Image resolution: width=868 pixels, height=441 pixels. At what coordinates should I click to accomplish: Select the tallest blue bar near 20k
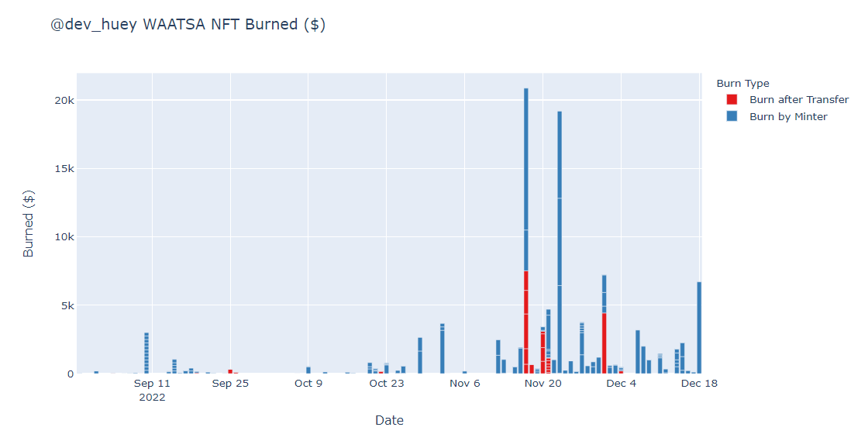[x=526, y=179]
